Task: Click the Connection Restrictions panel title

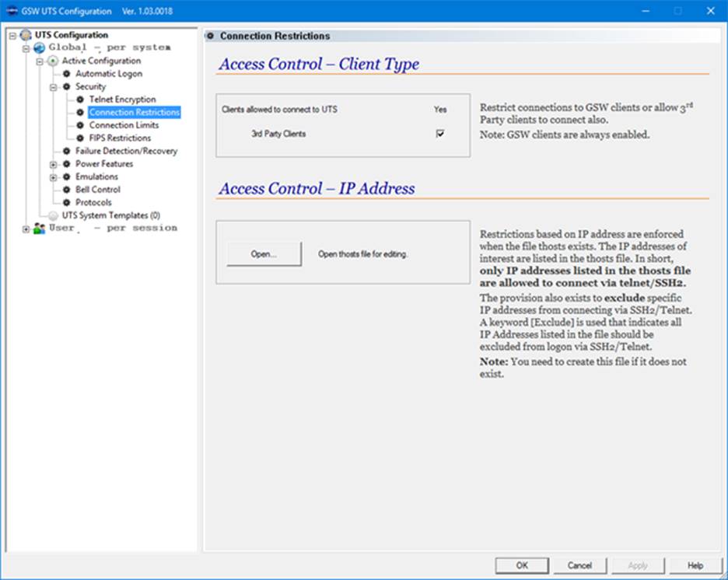Action: (275, 36)
